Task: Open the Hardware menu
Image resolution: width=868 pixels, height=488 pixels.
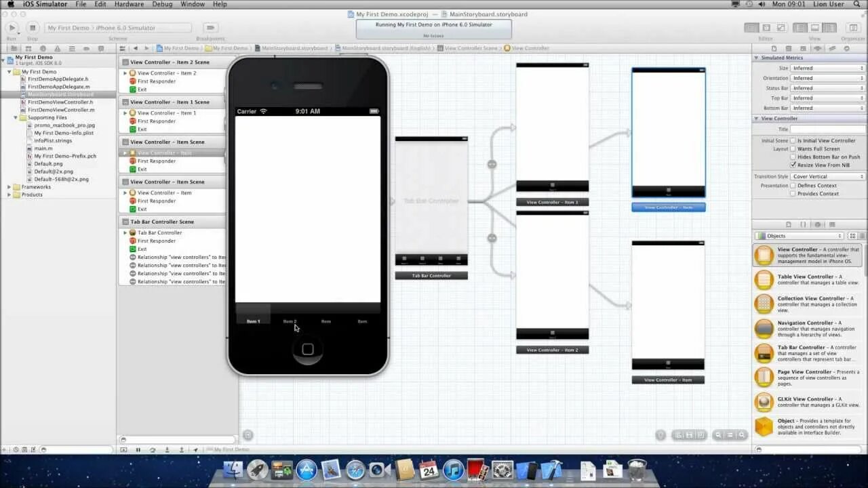Action: pyautogui.click(x=129, y=4)
